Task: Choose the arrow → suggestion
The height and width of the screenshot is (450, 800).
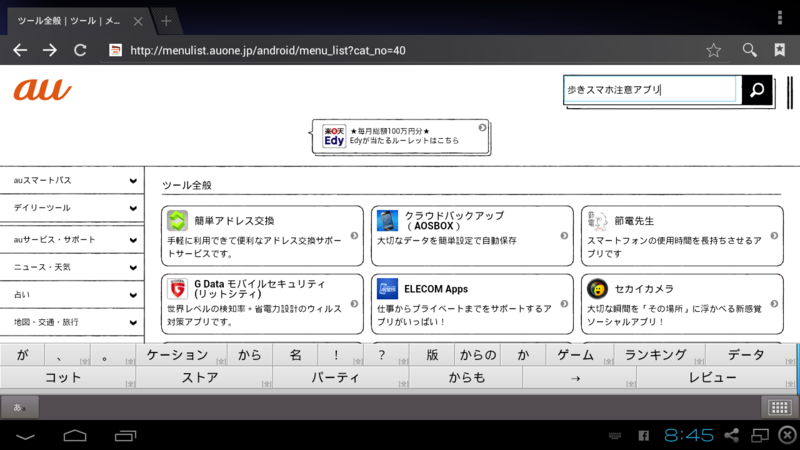Action: pos(579,378)
